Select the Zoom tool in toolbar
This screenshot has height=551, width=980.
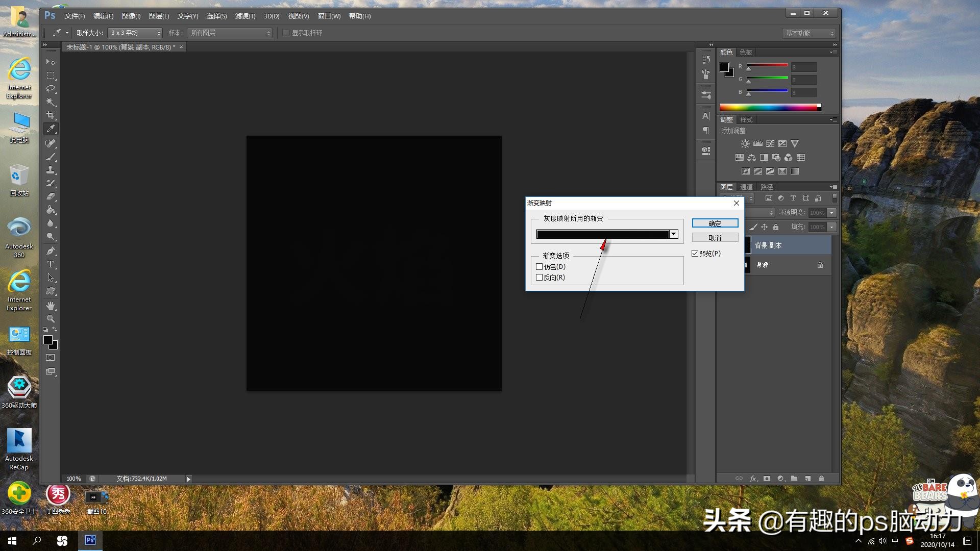(x=51, y=318)
